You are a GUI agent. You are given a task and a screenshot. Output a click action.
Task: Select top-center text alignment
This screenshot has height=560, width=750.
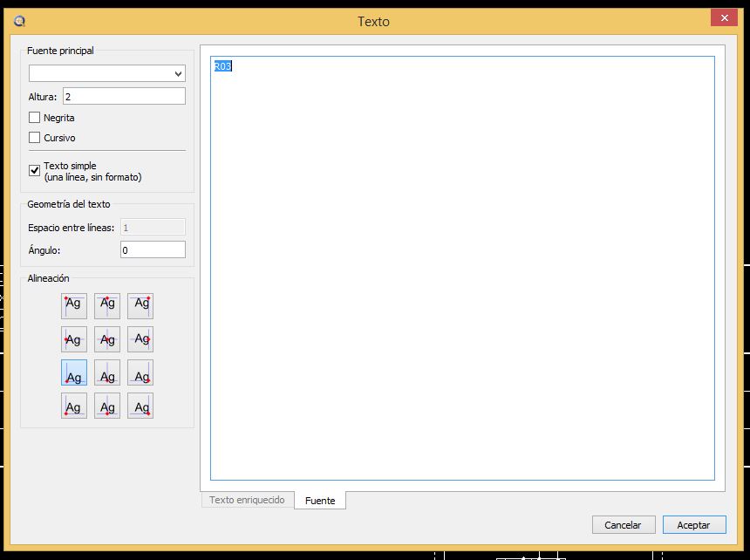107,305
